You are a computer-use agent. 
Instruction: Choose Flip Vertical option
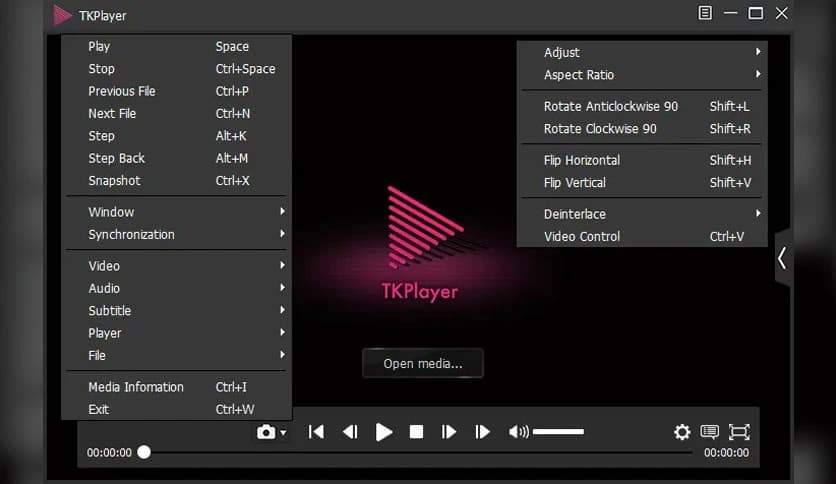pyautogui.click(x=642, y=182)
